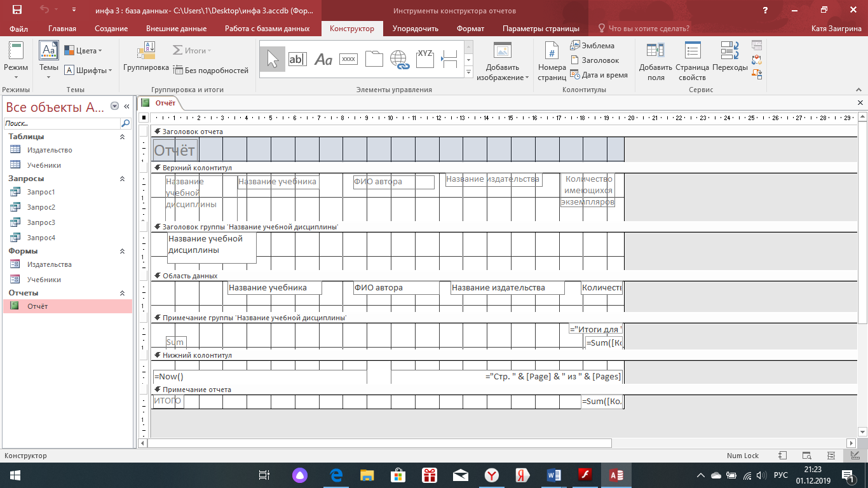Toggle Без подробностей (Hide Details)

point(211,71)
